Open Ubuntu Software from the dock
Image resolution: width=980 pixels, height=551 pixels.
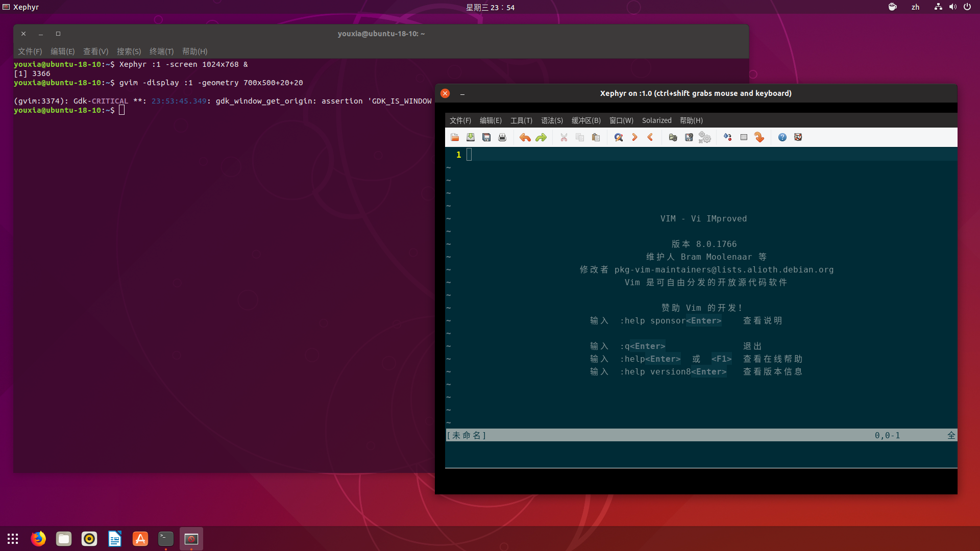pos(140,539)
